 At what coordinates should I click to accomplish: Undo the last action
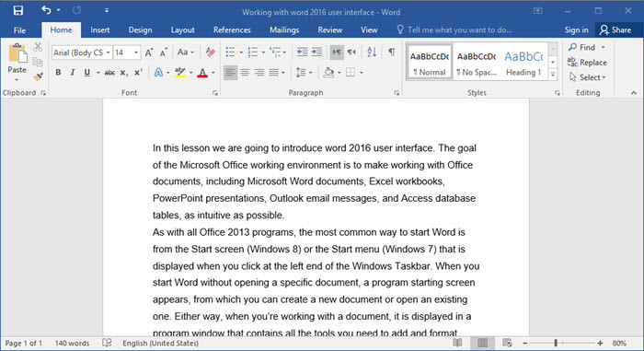coord(46,10)
